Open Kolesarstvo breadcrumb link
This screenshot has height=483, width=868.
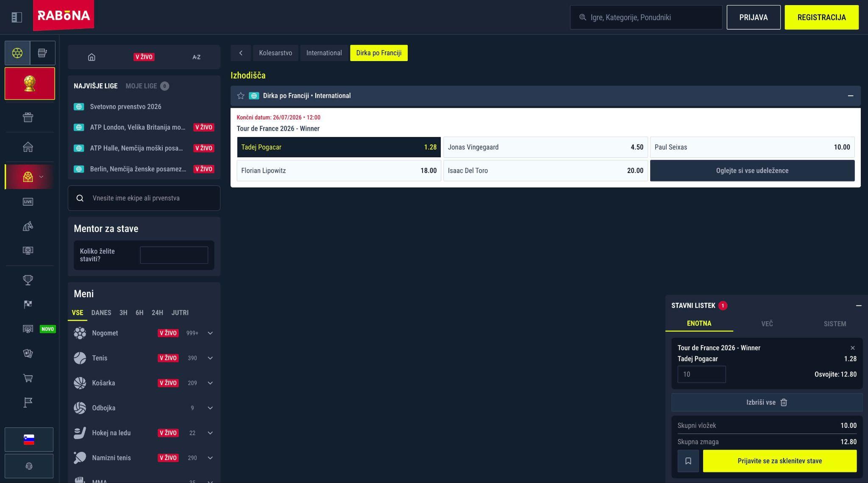(x=275, y=53)
